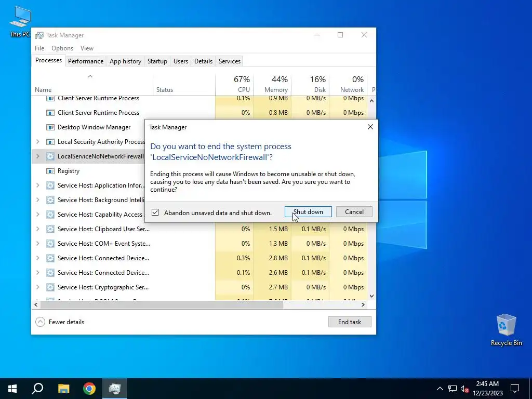Collapse to Fewer details view

[x=60, y=322]
